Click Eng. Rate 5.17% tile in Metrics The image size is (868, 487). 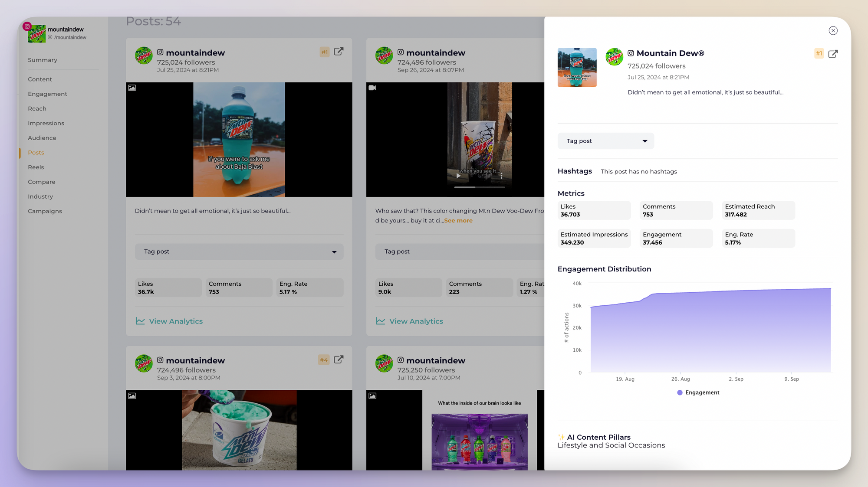coord(759,238)
